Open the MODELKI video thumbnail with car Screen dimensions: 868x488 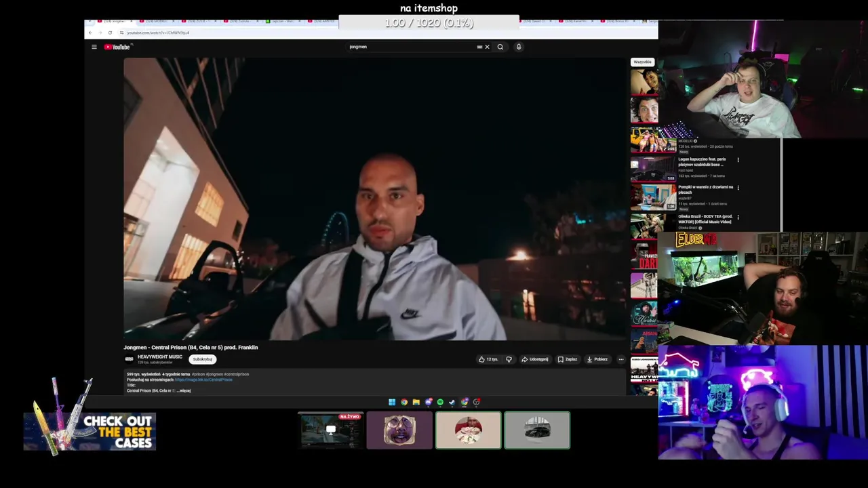(654, 139)
